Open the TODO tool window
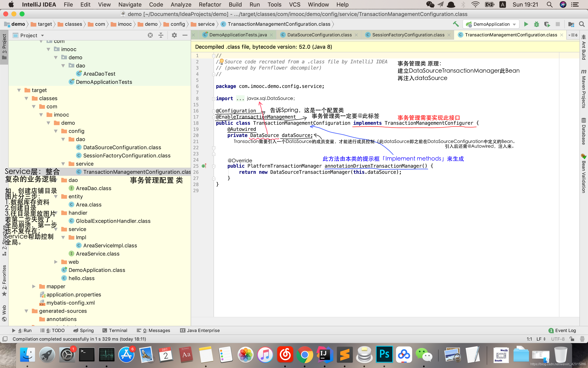This screenshot has width=588, height=368. point(52,330)
